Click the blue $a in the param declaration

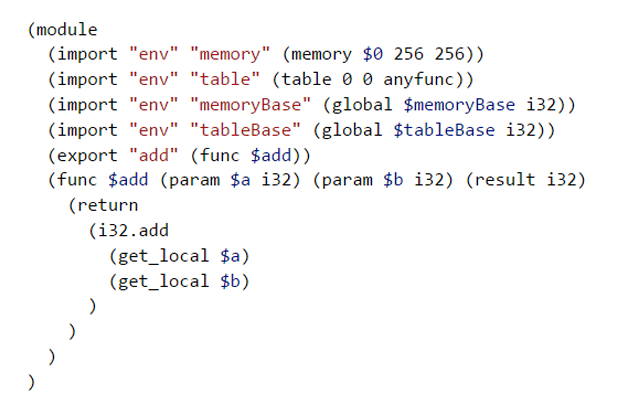(240, 180)
